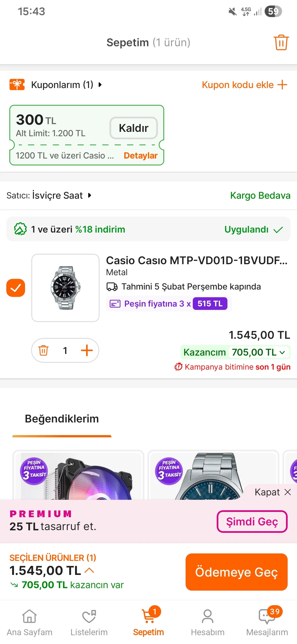
Task: Tap Kupon kodu ekle link
Action: tap(244, 85)
